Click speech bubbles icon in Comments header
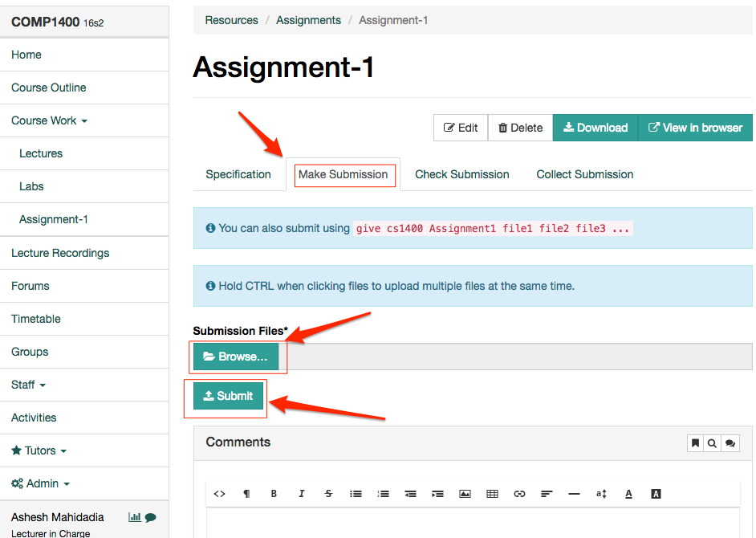The image size is (756, 538). tap(730, 443)
